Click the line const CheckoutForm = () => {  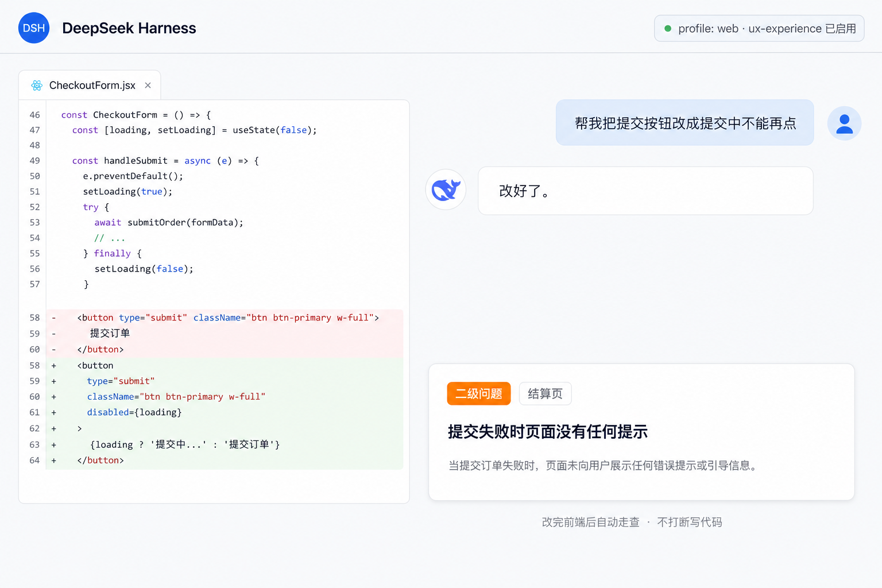click(136, 115)
